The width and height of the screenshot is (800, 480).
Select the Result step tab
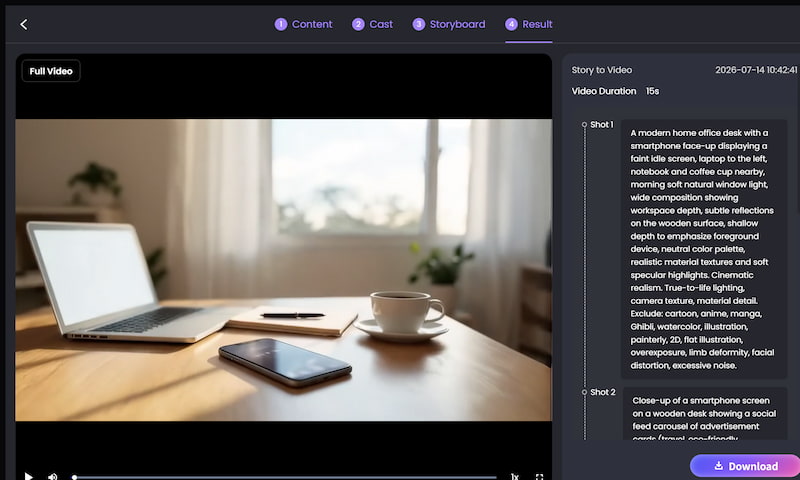529,24
